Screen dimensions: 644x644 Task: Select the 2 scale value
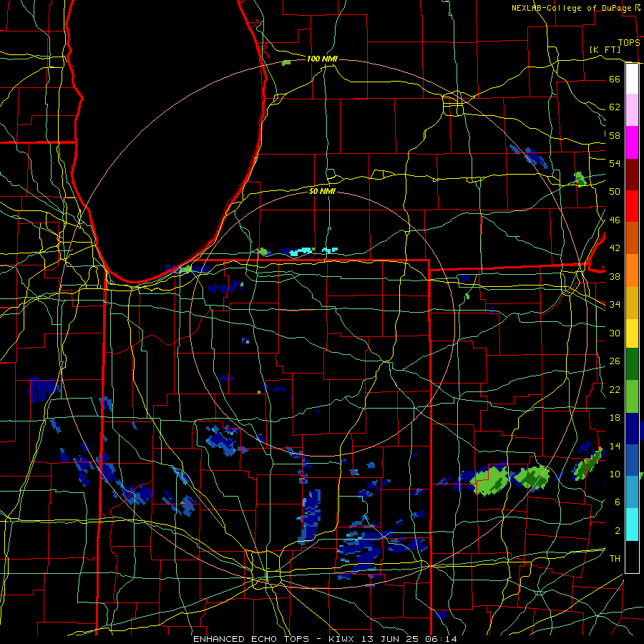(618, 531)
